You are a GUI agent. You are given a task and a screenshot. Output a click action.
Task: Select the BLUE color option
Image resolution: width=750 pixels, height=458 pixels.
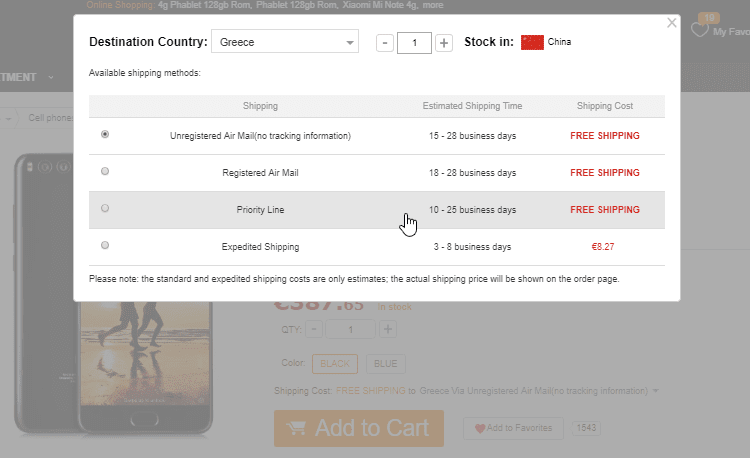pyautogui.click(x=385, y=363)
